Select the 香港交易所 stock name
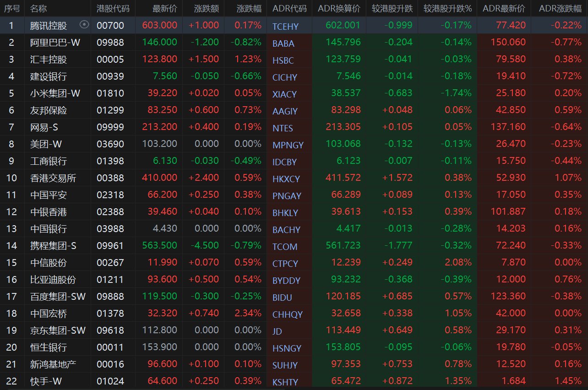Screen dimensions: 588x390 (x=53, y=178)
